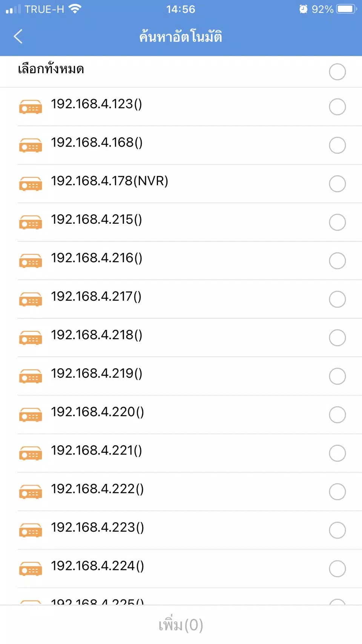Choose the 192.168.4.123() list entry text
The width and height of the screenshot is (362, 644).
(x=97, y=104)
